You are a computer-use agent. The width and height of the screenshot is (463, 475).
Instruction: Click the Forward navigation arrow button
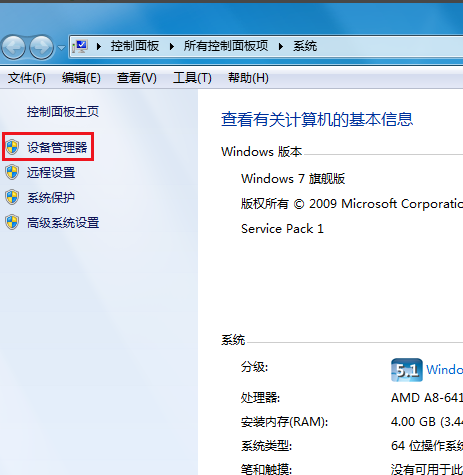(x=41, y=47)
